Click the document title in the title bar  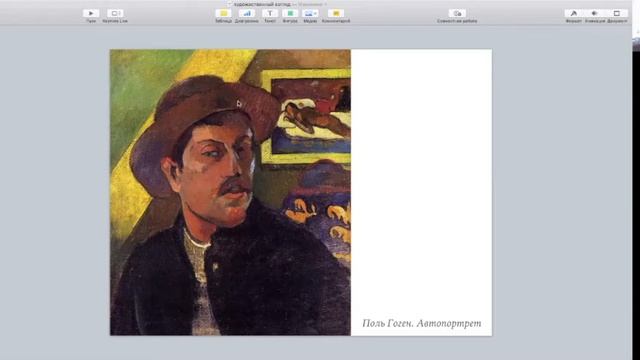pyautogui.click(x=262, y=4)
